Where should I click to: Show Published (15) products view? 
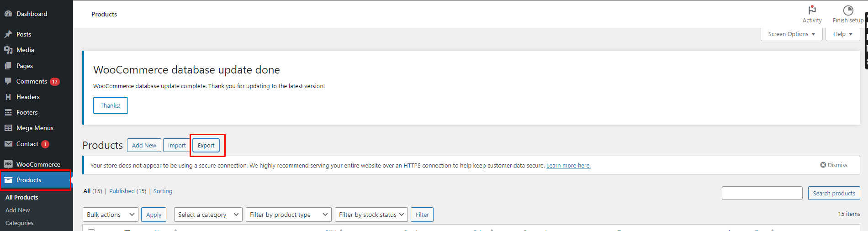pyautogui.click(x=127, y=191)
